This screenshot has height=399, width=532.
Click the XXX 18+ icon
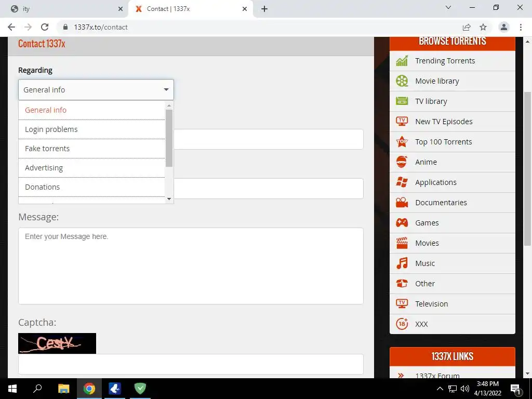[402, 324]
